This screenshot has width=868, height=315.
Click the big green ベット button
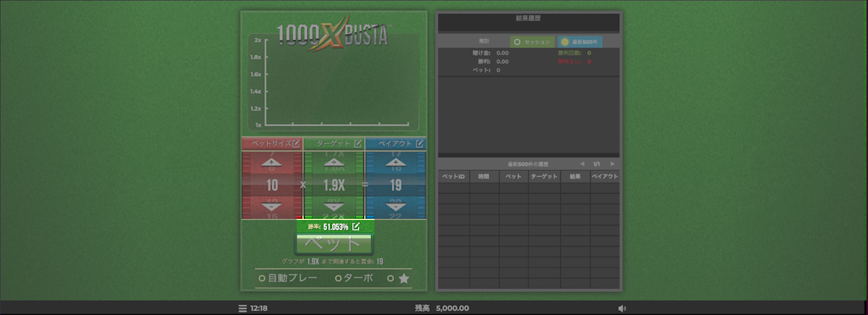333,244
